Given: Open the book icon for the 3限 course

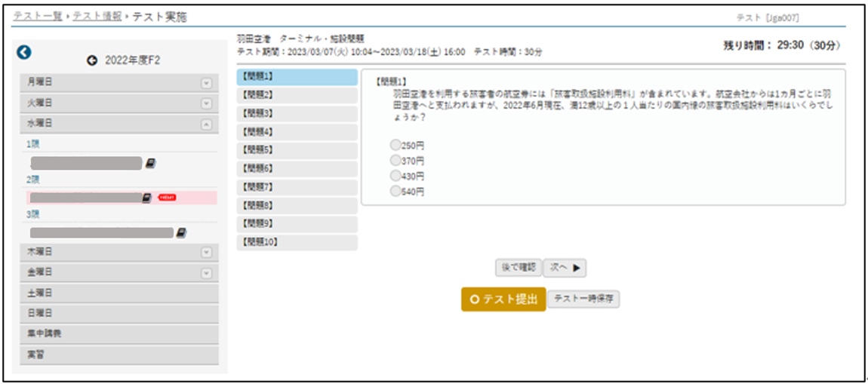Looking at the screenshot, I should [181, 232].
